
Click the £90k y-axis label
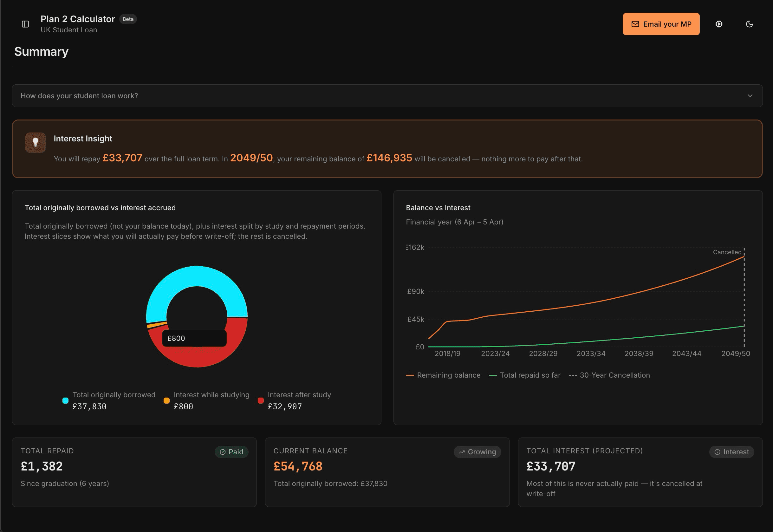[415, 291]
